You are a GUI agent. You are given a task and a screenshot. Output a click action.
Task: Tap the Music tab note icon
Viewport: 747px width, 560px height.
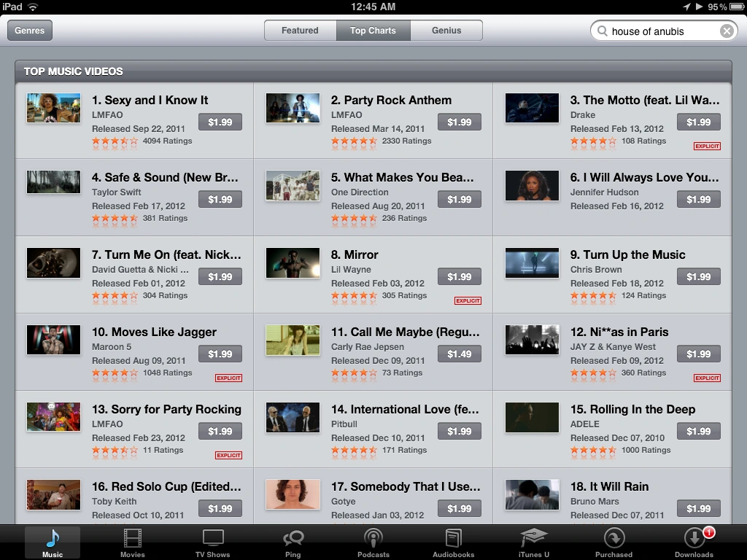click(53, 539)
